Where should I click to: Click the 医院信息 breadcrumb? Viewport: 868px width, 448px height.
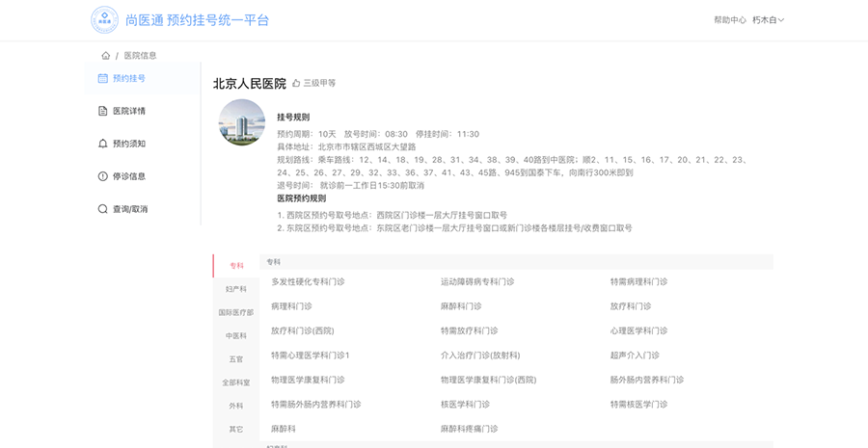coord(140,55)
